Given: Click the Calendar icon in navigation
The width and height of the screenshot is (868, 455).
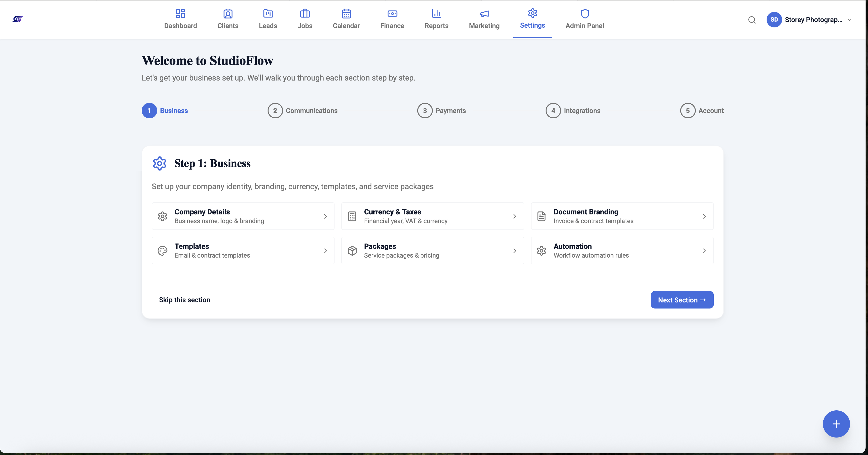Looking at the screenshot, I should 346,14.
